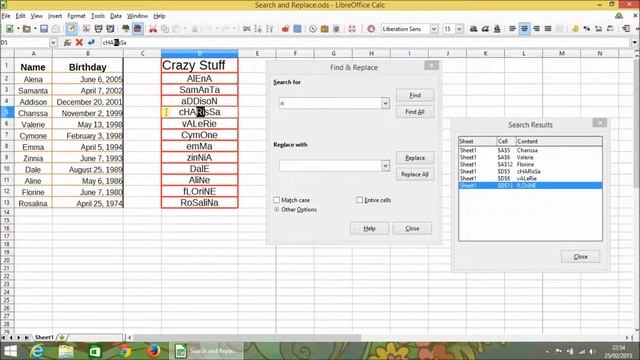Open Format menu
The width and height of the screenshot is (640, 360).
pyautogui.click(x=76, y=16)
